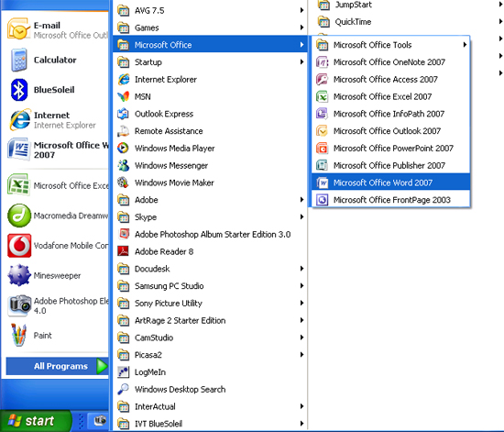The image size is (504, 432).
Task: Click the BlueSoleil Bluetooth icon
Action: [19, 90]
